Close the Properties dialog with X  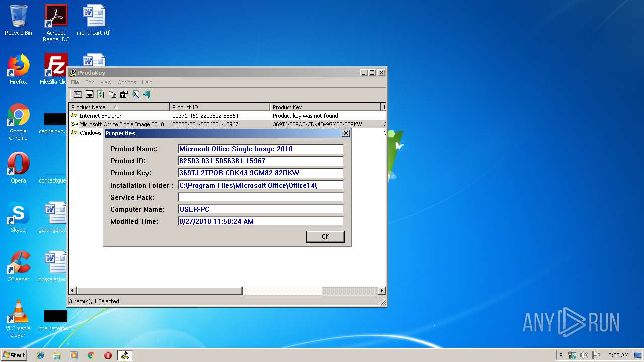tap(345, 133)
